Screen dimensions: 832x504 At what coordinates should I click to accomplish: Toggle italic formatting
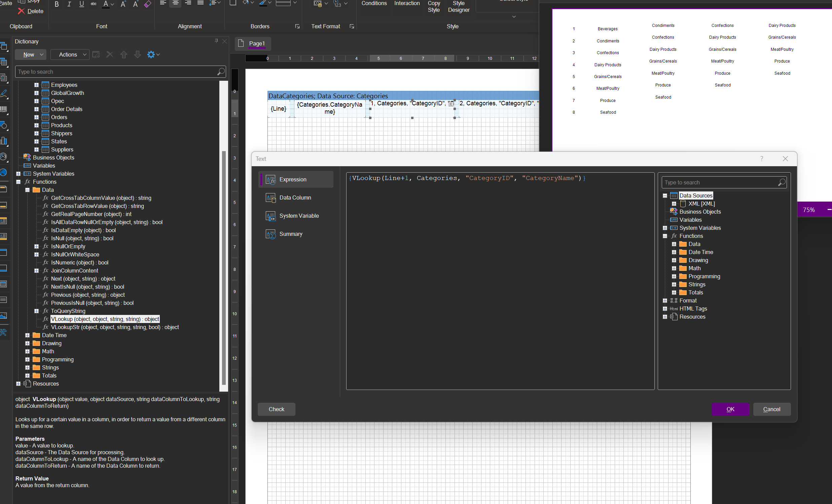(x=69, y=4)
